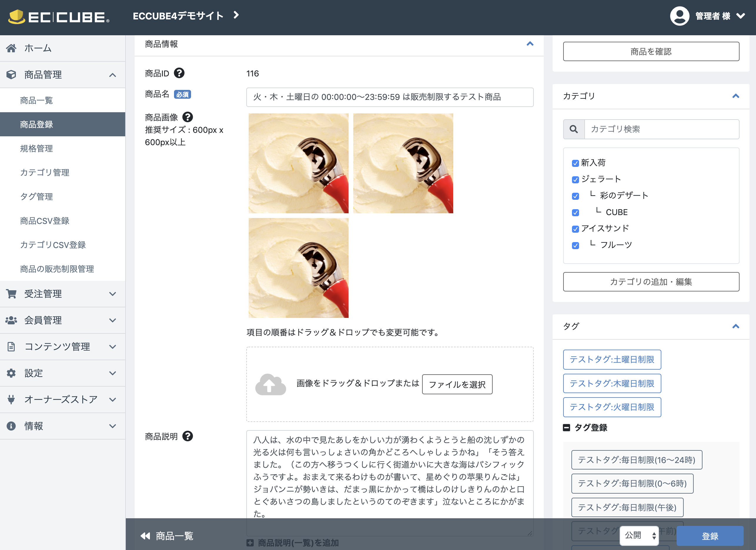Click the 情報 info circle icon
The width and height of the screenshot is (756, 550).
(11, 426)
